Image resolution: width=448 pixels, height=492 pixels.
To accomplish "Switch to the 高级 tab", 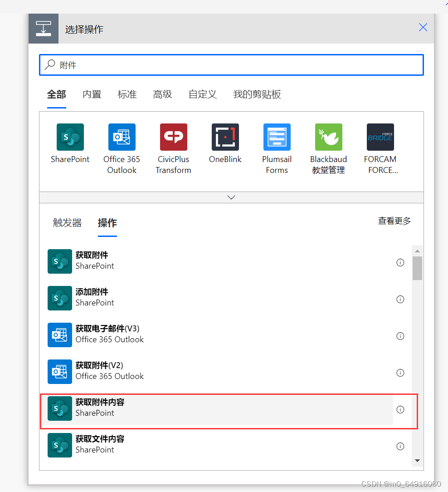I will click(162, 94).
